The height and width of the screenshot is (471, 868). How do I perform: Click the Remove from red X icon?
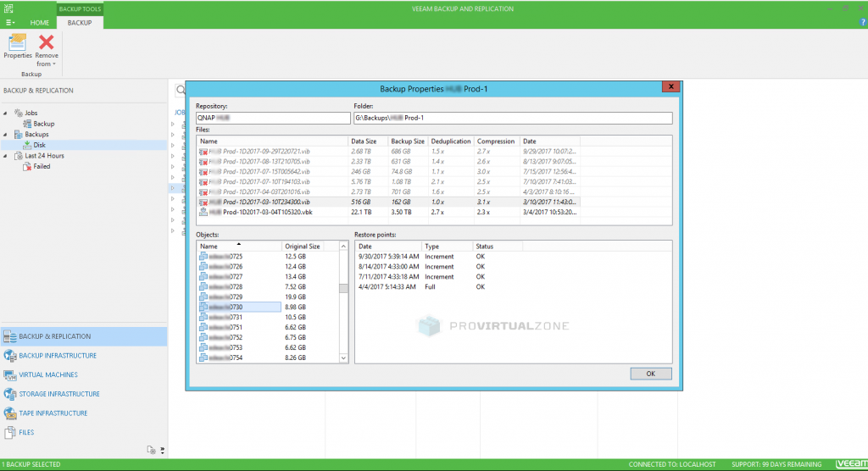(x=47, y=42)
